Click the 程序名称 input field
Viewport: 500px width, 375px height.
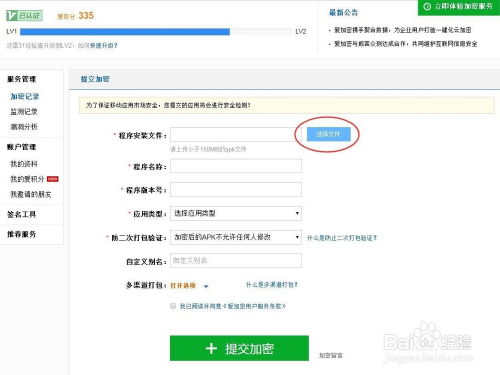click(x=236, y=166)
